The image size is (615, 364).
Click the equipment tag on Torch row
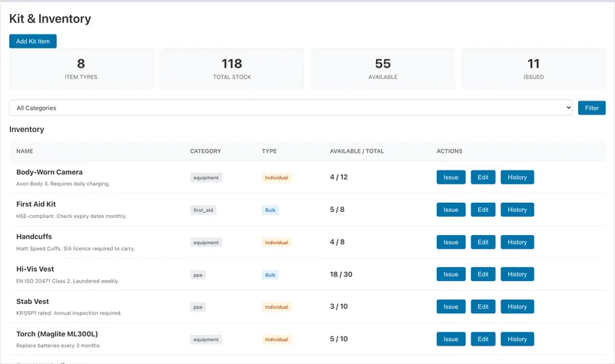click(x=206, y=339)
